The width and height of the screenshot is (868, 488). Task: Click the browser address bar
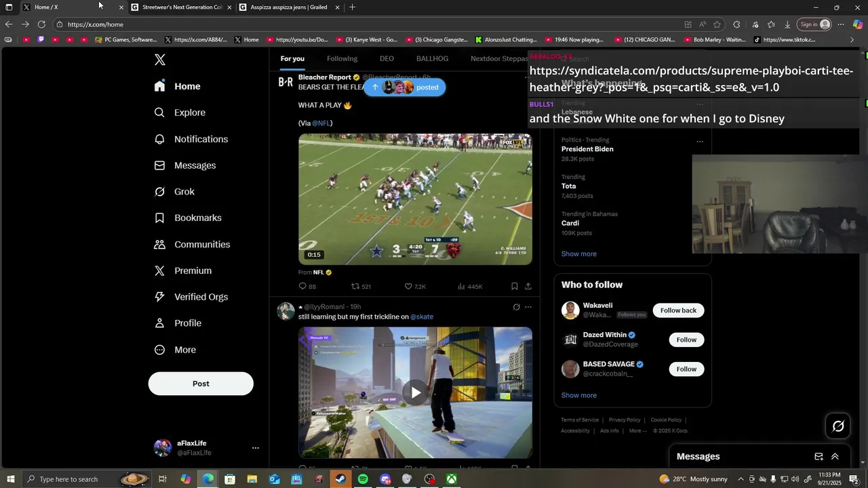(x=366, y=24)
